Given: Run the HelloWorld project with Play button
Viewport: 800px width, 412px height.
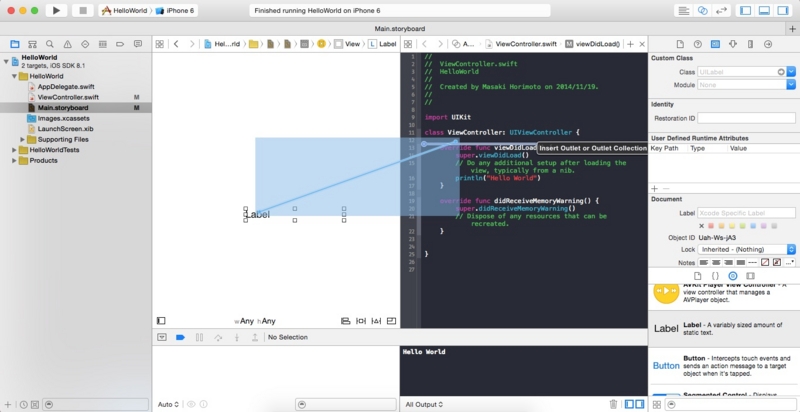Looking at the screenshot, I should [x=56, y=10].
